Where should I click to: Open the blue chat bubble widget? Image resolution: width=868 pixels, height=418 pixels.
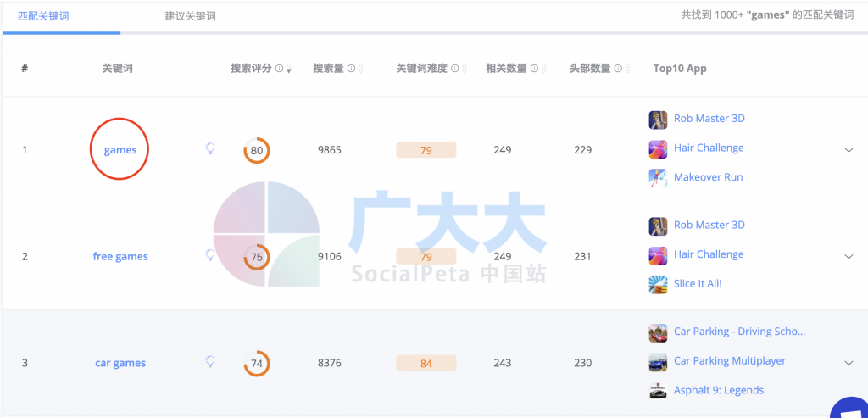(x=851, y=409)
